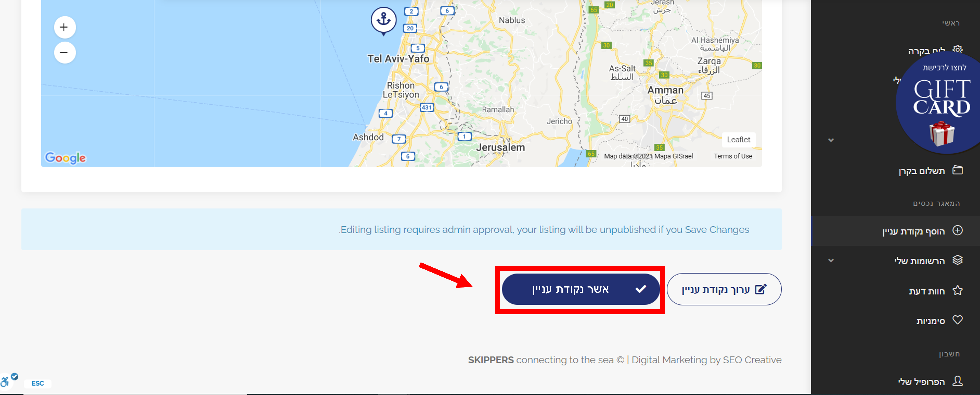Screen dimensions: 980x395
Task: Expand the הרשומות שלי submenu chevron
Action: tap(831, 261)
